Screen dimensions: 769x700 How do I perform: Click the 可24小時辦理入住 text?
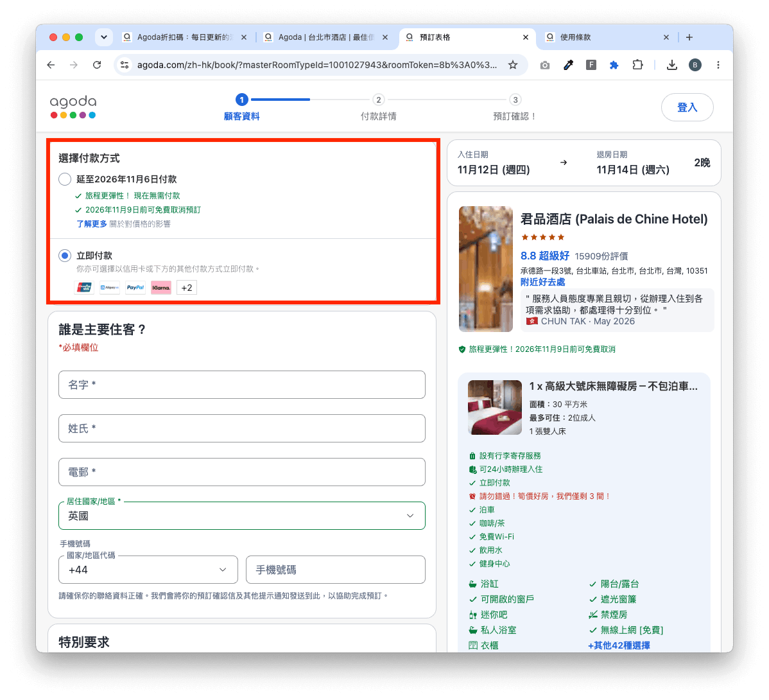click(x=511, y=469)
